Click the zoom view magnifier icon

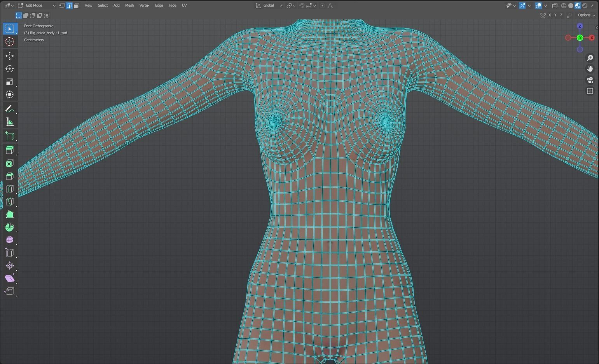click(590, 58)
